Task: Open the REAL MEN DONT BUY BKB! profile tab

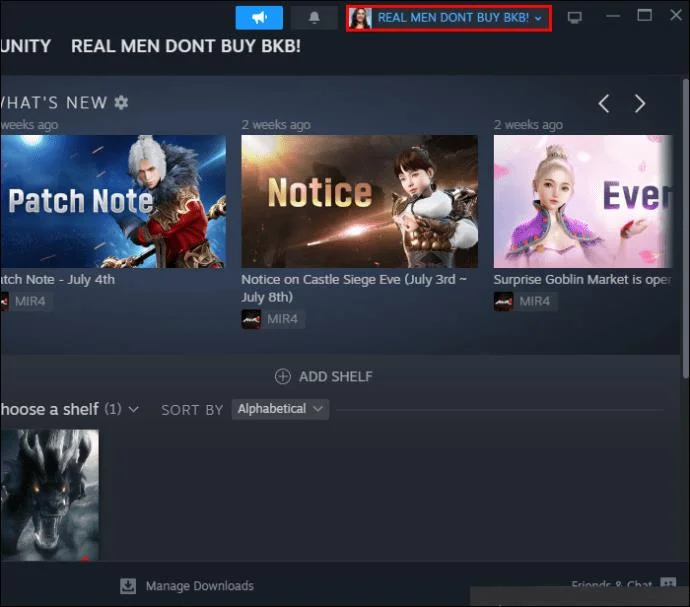Action: (186, 46)
